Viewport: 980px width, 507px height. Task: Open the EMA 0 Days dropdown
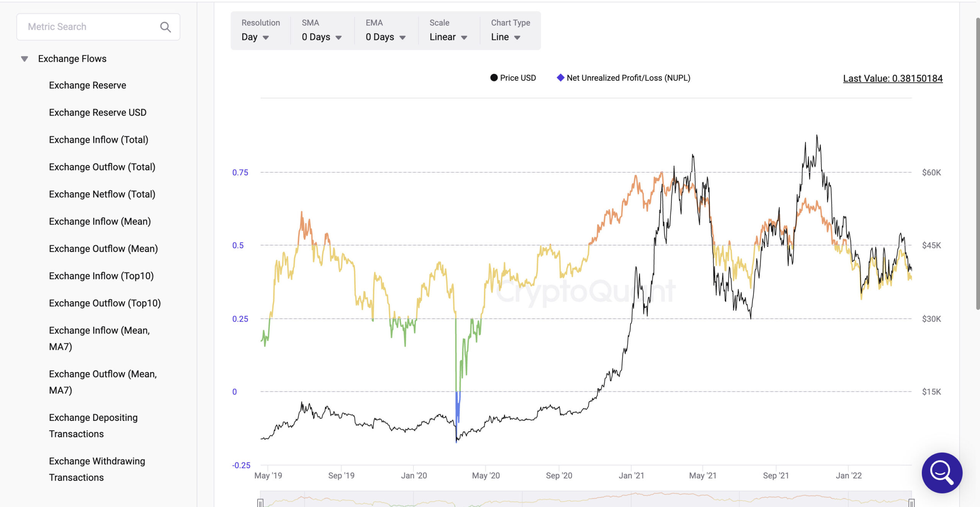point(385,37)
